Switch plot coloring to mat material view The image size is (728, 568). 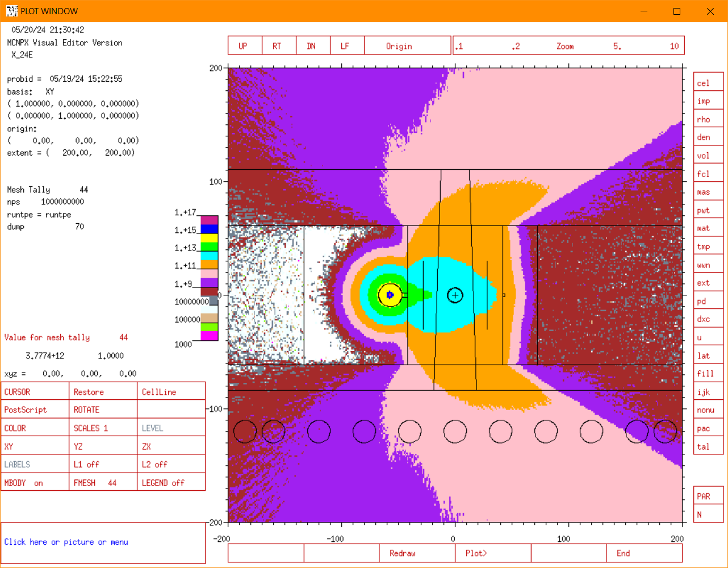point(708,228)
